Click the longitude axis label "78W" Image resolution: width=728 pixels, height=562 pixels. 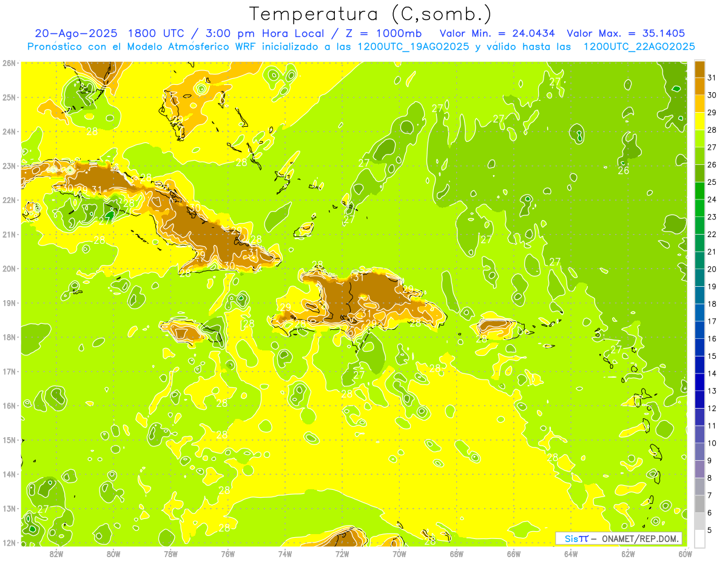click(x=170, y=554)
